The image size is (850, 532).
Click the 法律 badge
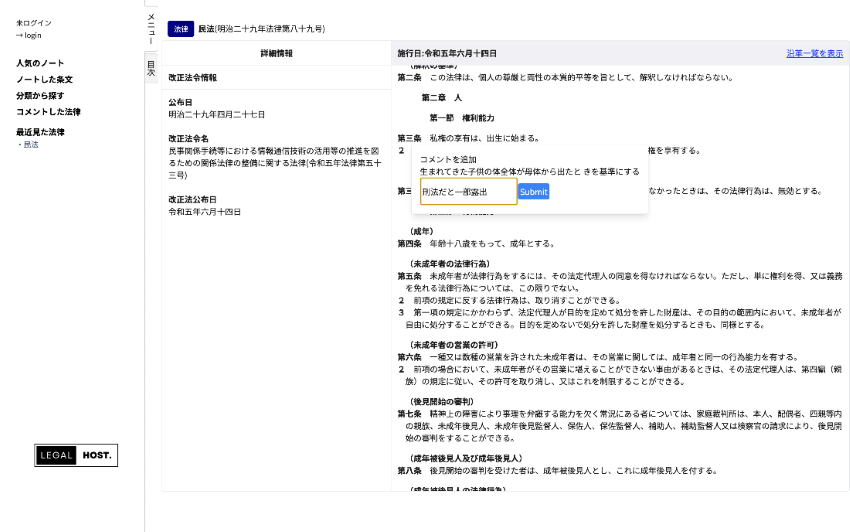pyautogui.click(x=181, y=29)
